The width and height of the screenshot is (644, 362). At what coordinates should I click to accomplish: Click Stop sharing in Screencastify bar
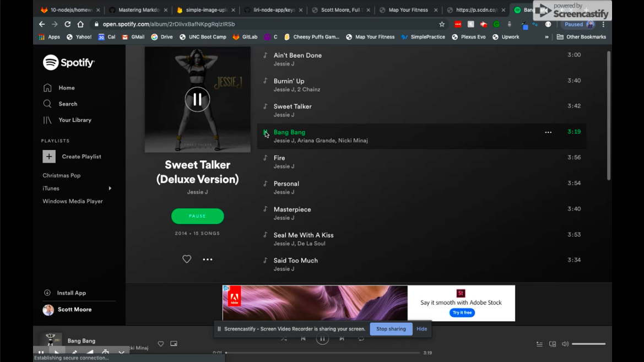click(391, 329)
